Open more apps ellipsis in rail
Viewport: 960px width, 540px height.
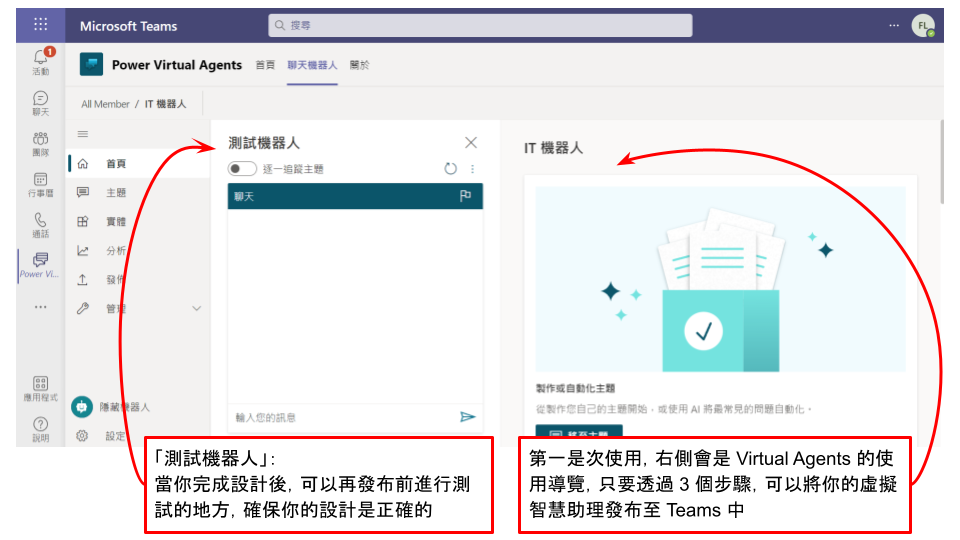40,307
